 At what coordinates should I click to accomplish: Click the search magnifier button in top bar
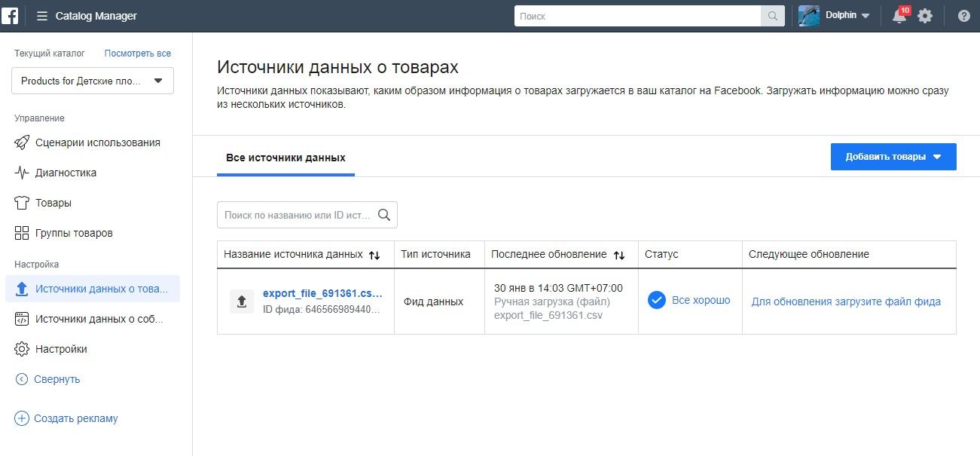[x=772, y=16]
